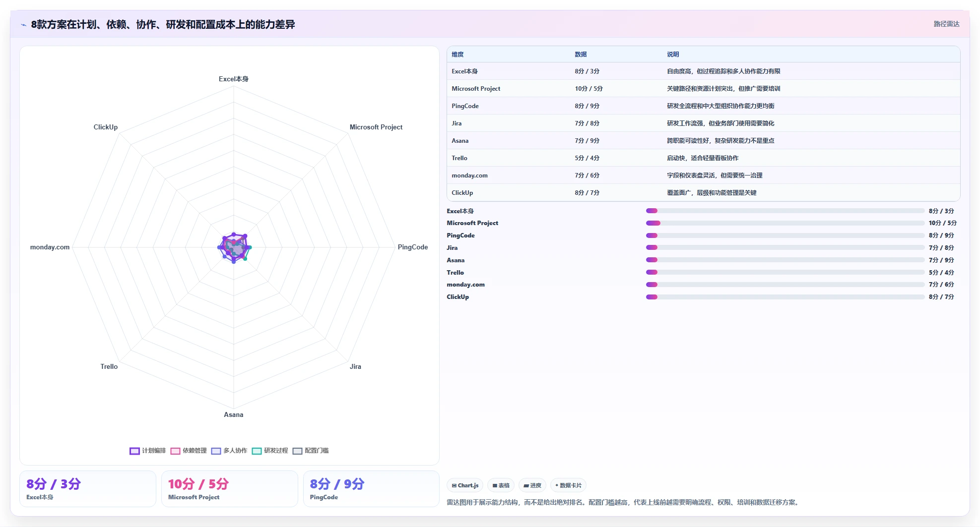Click the PingCode radar axis label
The width and height of the screenshot is (980, 527).
tap(413, 247)
